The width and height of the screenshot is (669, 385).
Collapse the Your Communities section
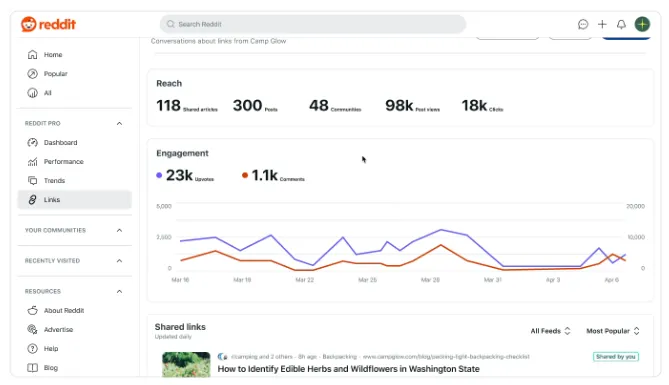(119, 230)
